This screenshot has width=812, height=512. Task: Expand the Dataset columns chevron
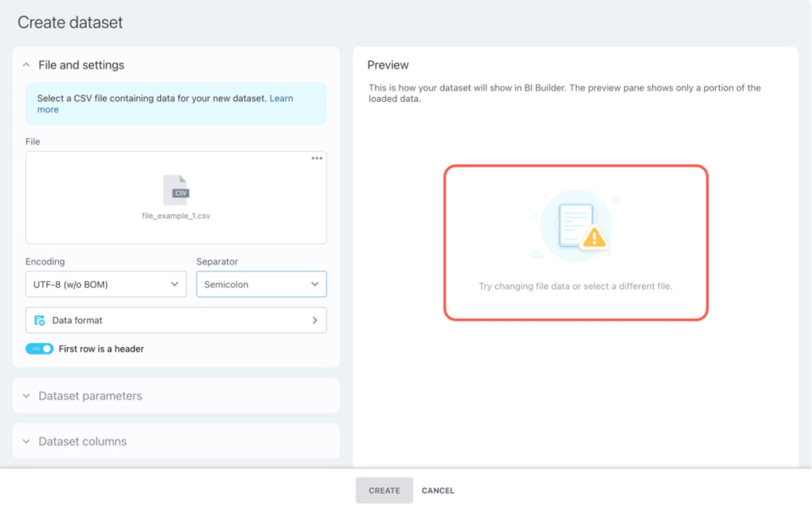[26, 442]
